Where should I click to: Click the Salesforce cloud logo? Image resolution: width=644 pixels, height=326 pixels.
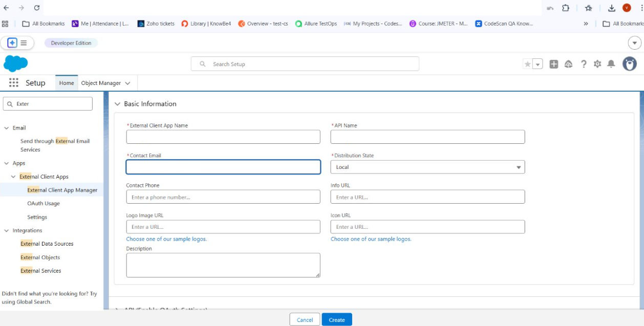(15, 64)
